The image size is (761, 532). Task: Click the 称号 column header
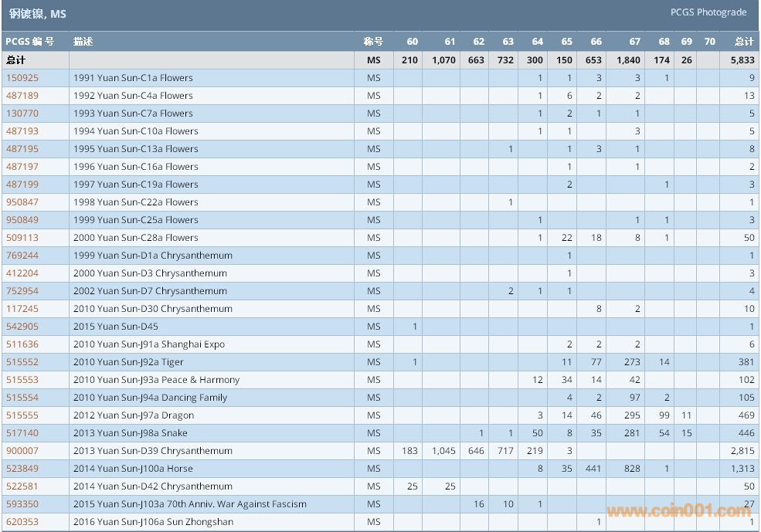tap(373, 42)
